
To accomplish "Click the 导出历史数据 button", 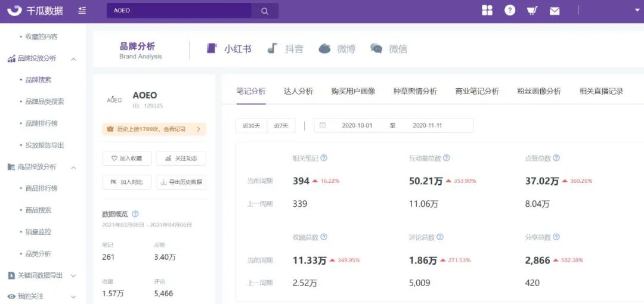I will [181, 182].
